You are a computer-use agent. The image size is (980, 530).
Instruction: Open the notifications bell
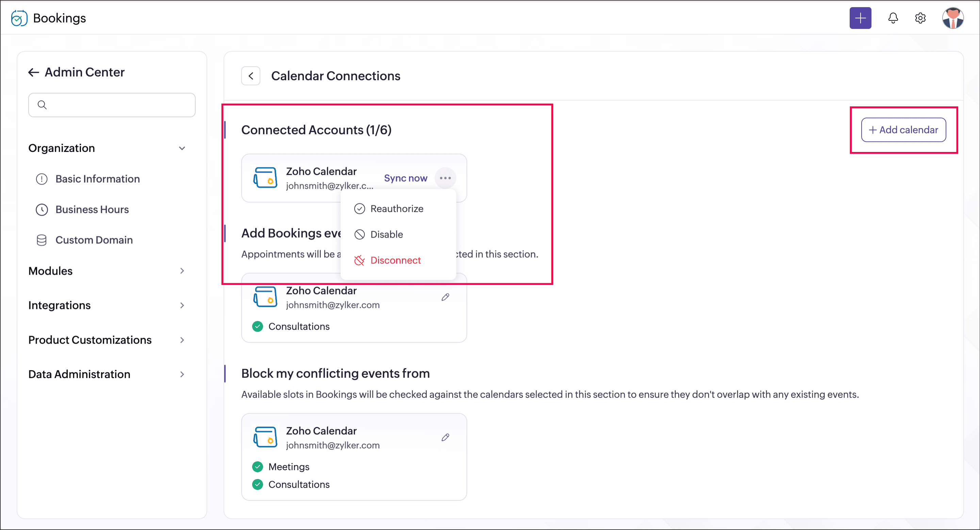pos(893,18)
